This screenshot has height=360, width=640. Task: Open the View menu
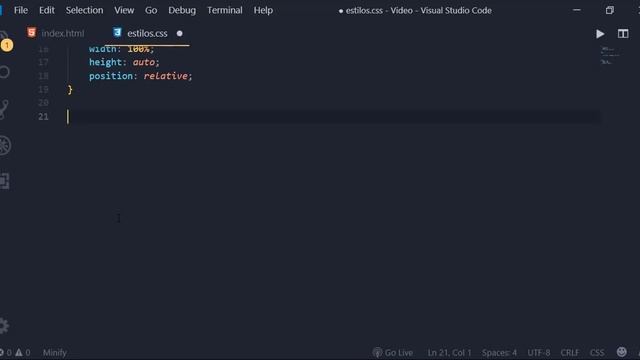coord(124,10)
